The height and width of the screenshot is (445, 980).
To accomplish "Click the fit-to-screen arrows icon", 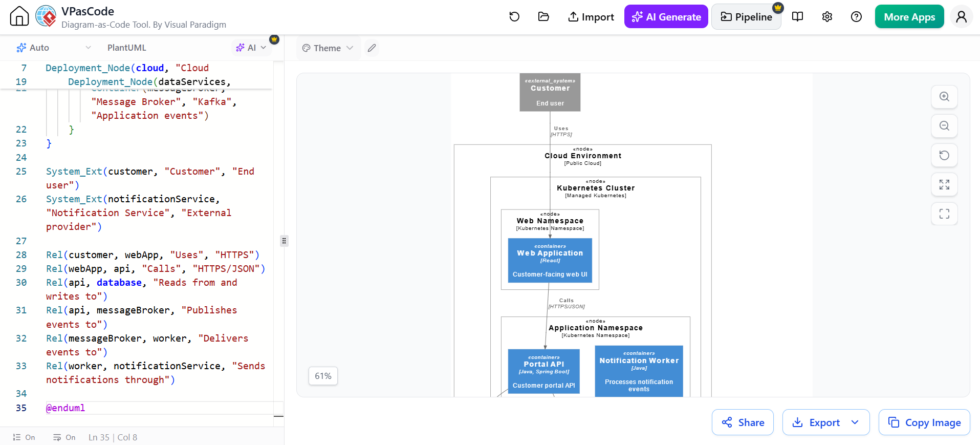I will [944, 184].
